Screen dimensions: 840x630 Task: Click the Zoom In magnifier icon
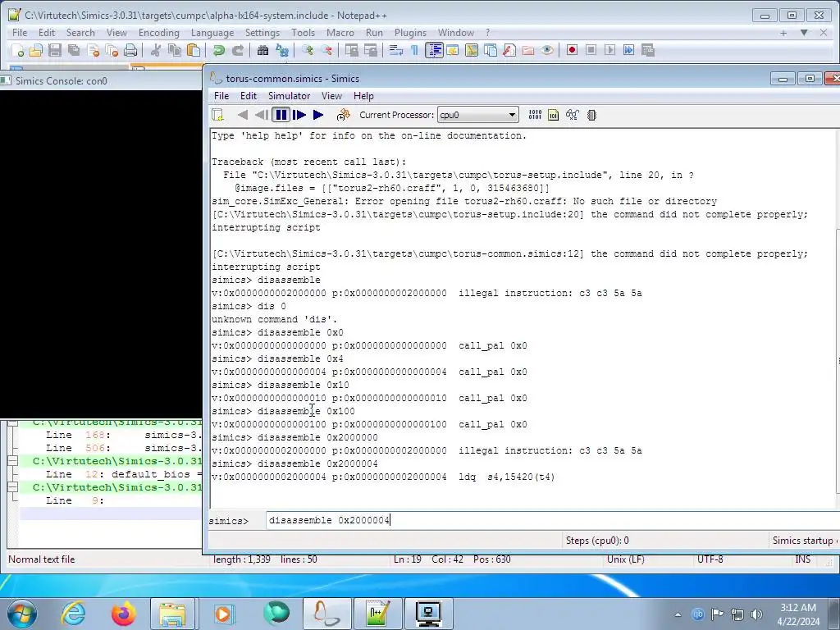[x=308, y=50]
